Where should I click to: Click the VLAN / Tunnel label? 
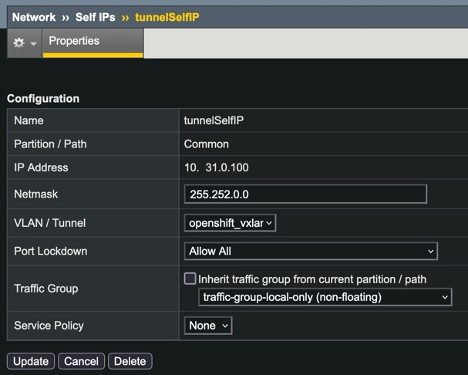[x=50, y=223]
